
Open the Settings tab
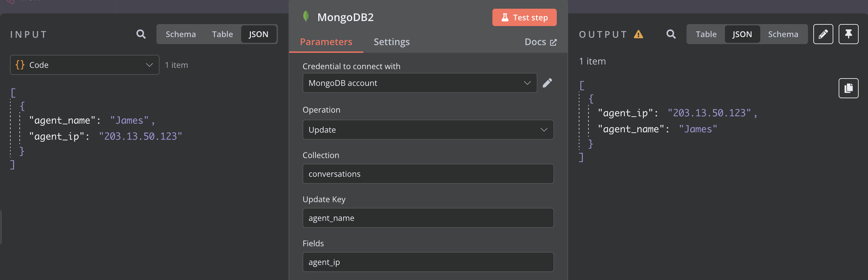click(x=392, y=42)
